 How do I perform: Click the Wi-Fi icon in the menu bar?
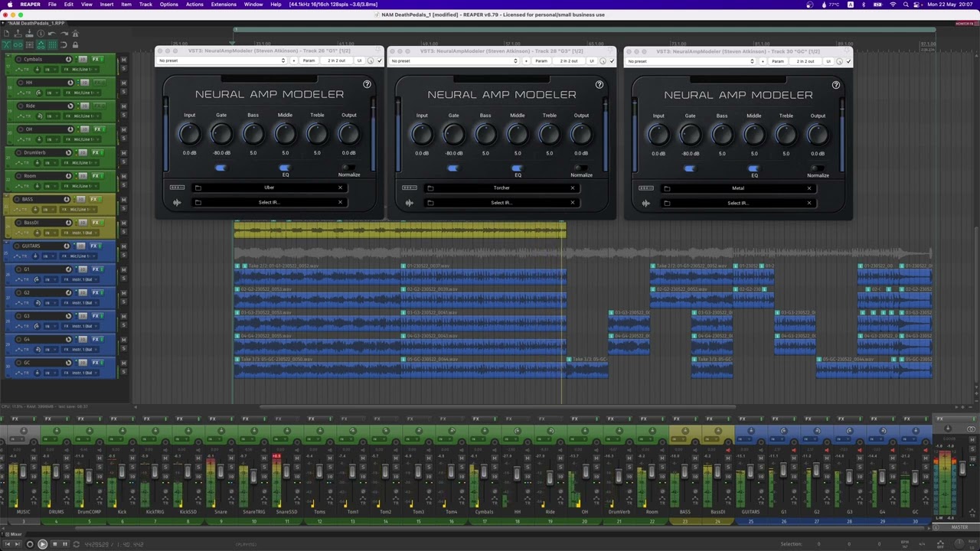point(893,5)
